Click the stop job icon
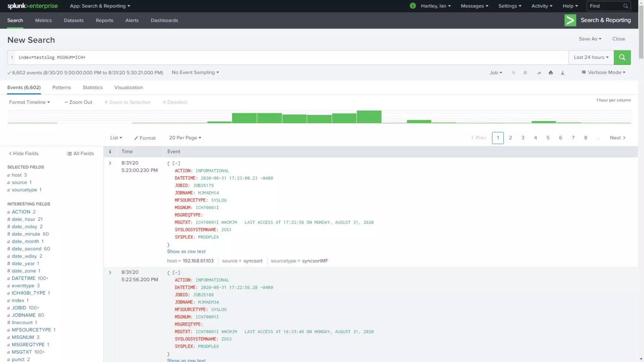 coord(525,73)
